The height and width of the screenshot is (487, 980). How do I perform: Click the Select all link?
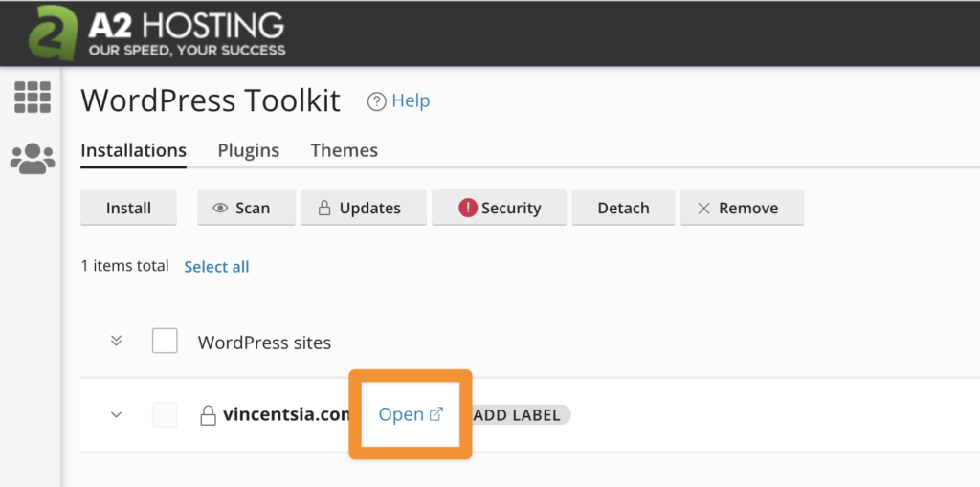(216, 267)
